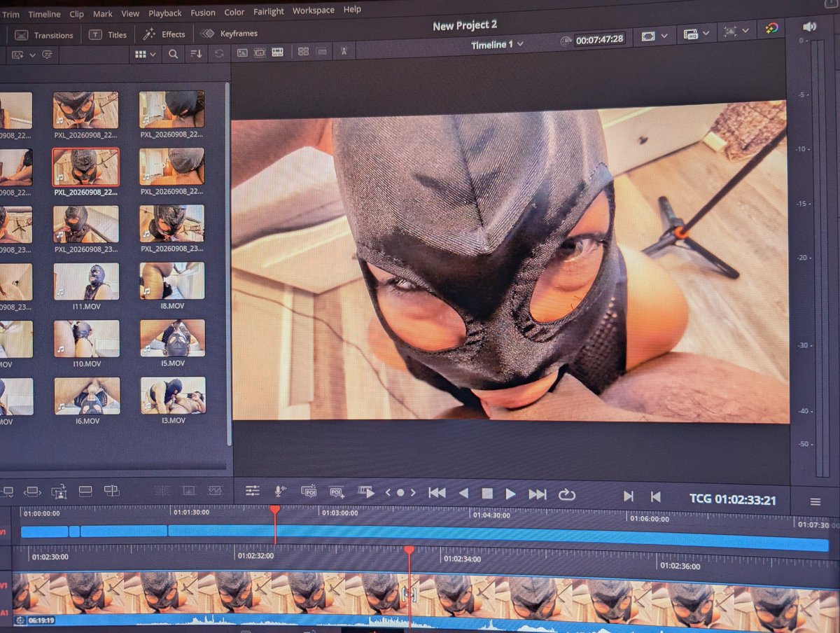The image size is (840, 633).
Task: Mute audio with the speaker icon
Action: pos(809,27)
